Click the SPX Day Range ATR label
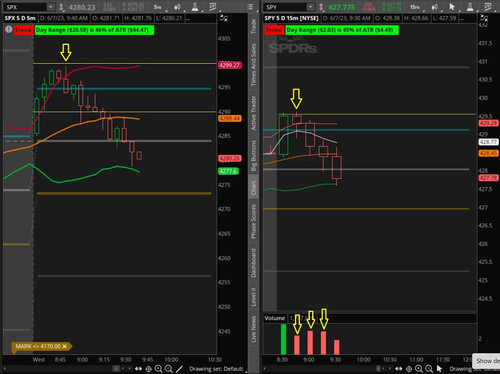500x374 pixels. (94, 30)
